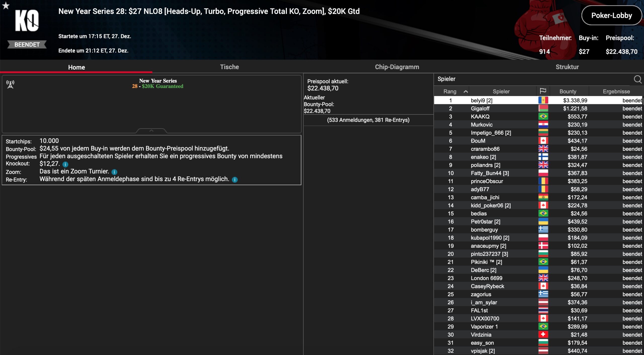The height and width of the screenshot is (355, 644).
Task: Click the broadcast antenna icon
Action: click(10, 84)
